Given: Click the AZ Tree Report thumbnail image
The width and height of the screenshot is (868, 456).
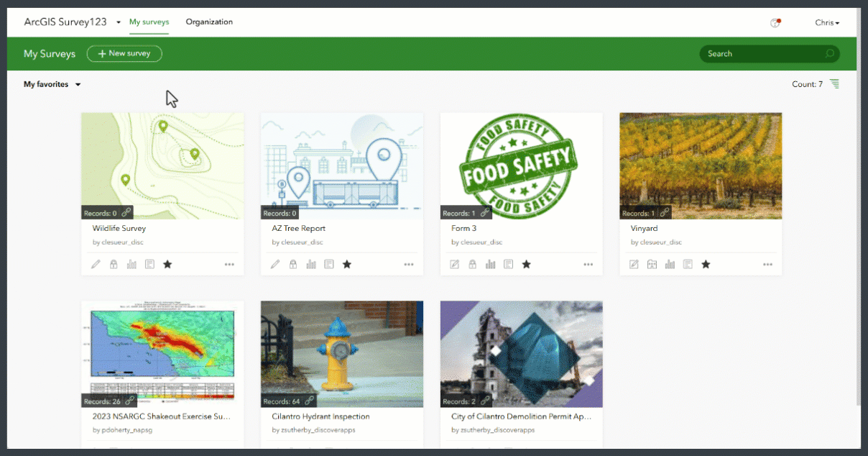Looking at the screenshot, I should pos(342,166).
